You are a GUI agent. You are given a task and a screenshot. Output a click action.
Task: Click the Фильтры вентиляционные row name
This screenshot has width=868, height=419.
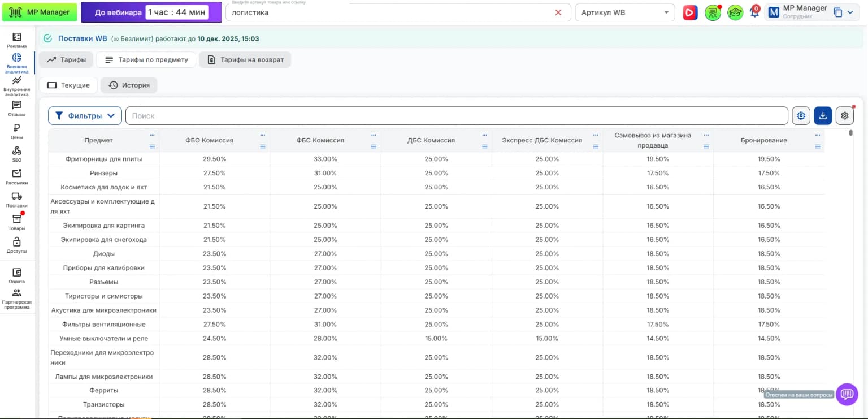tap(104, 324)
